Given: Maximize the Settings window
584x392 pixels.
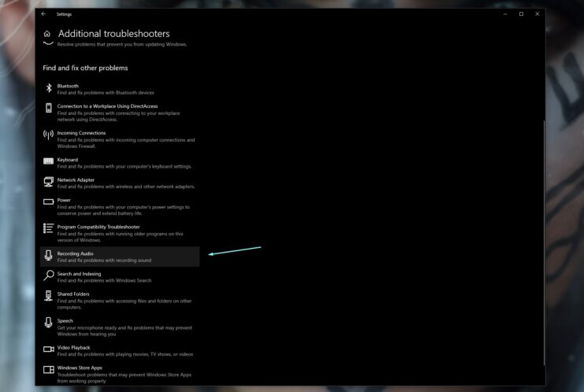Looking at the screenshot, I should click(521, 13).
